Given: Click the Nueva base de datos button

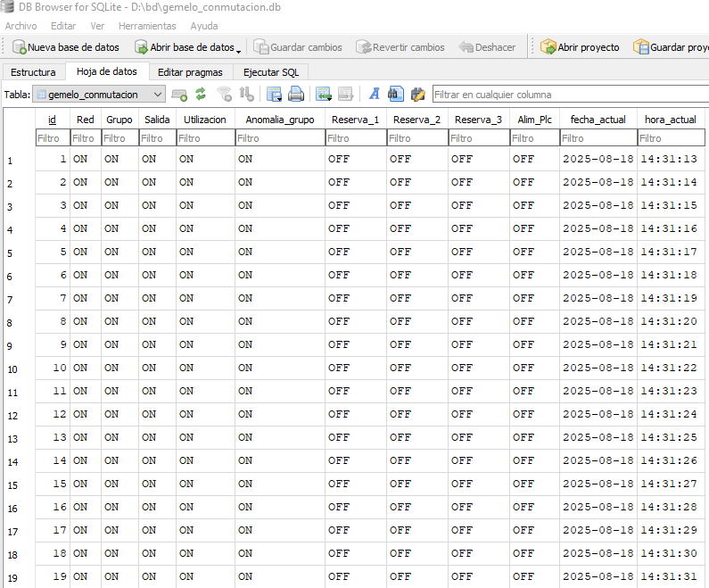Looking at the screenshot, I should 66,47.
